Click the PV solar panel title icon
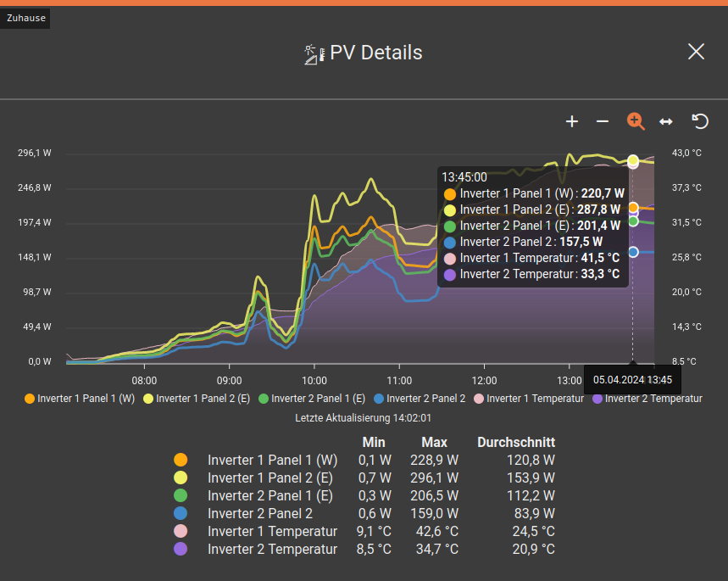The image size is (728, 581). click(x=314, y=54)
